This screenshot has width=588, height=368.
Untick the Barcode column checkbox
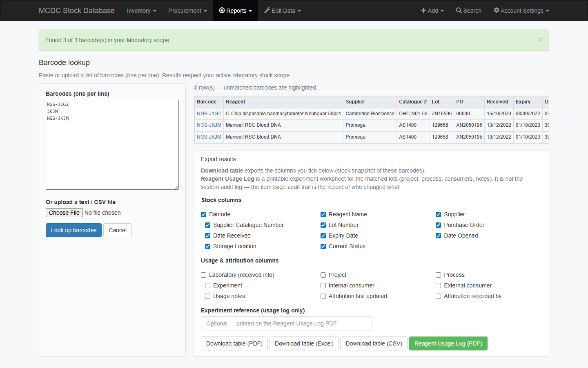pos(204,214)
